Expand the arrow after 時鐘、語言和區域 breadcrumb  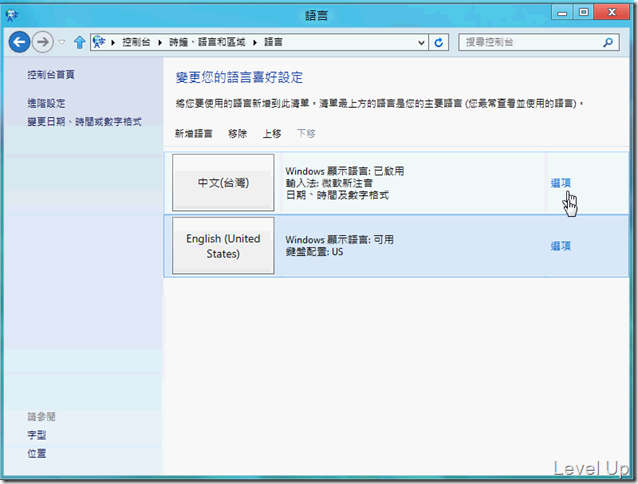point(255,42)
